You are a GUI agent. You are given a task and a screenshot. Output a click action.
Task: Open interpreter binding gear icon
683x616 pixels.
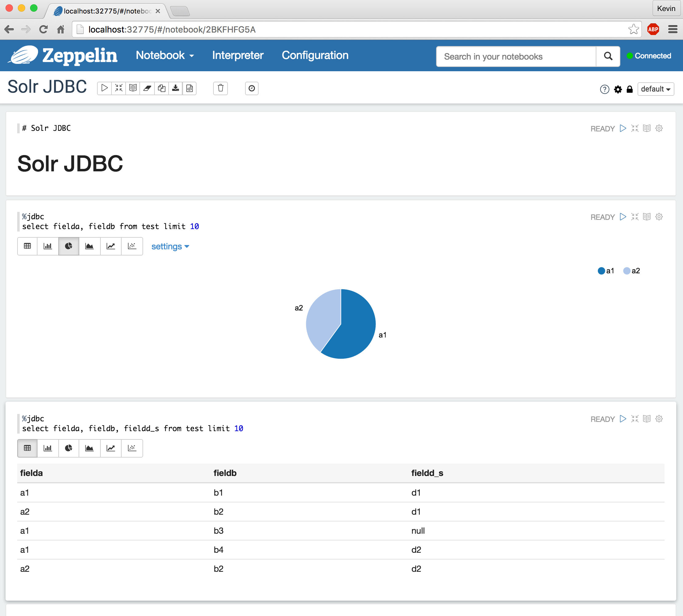pyautogui.click(x=618, y=89)
